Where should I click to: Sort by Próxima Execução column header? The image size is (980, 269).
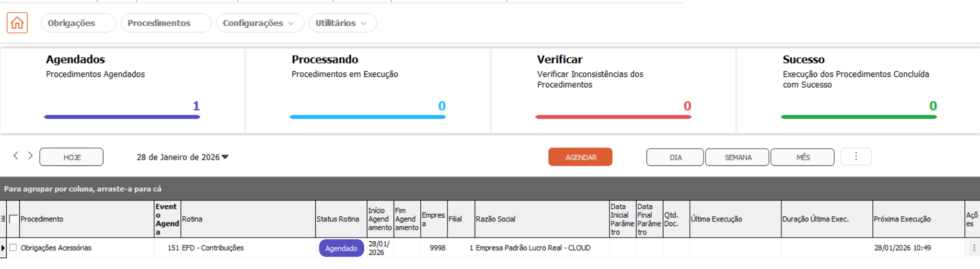click(x=902, y=219)
